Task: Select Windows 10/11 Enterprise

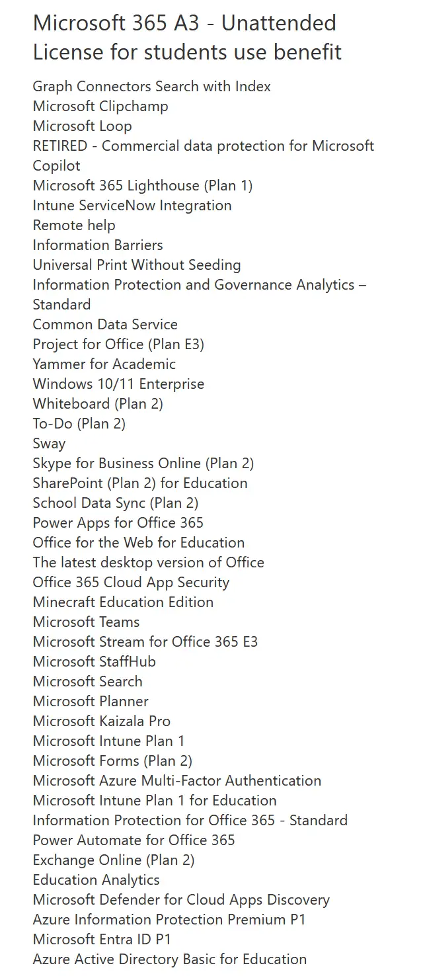Action: click(x=118, y=384)
